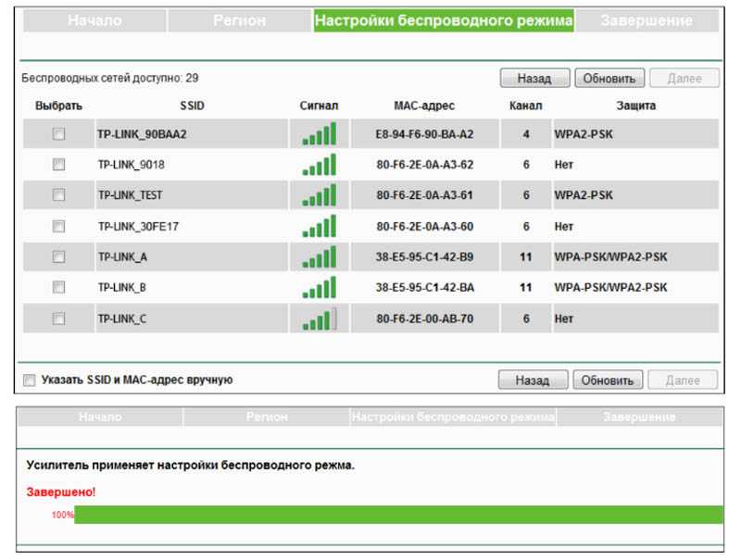Select Настройки беспроводного режима tab in top panel

(x=444, y=20)
